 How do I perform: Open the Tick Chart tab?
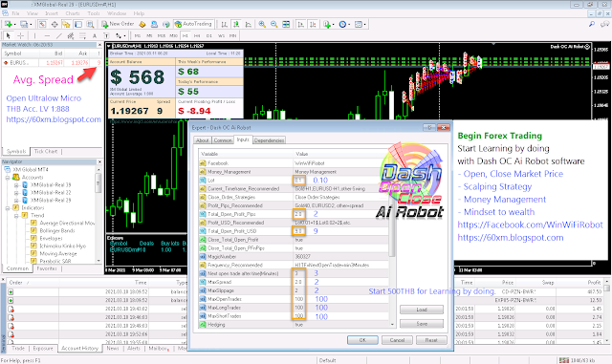click(46, 151)
